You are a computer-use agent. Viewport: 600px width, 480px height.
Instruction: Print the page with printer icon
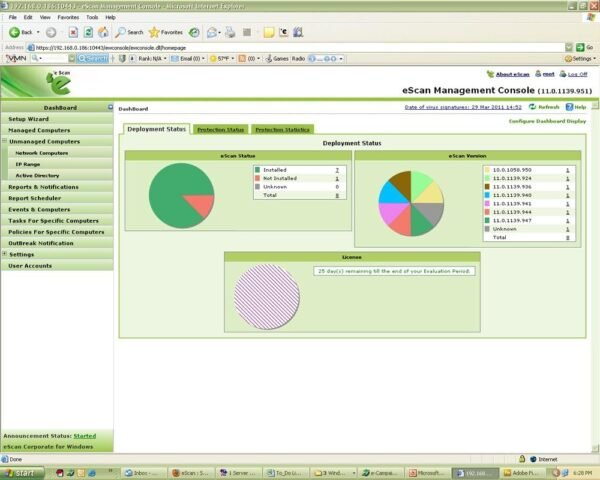click(x=230, y=33)
